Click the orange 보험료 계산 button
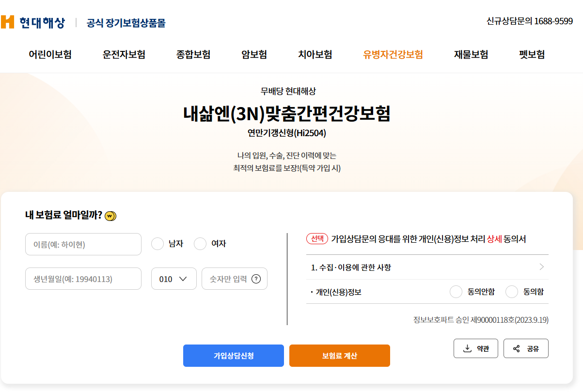Screen dimensions: 583x392 pos(340,356)
